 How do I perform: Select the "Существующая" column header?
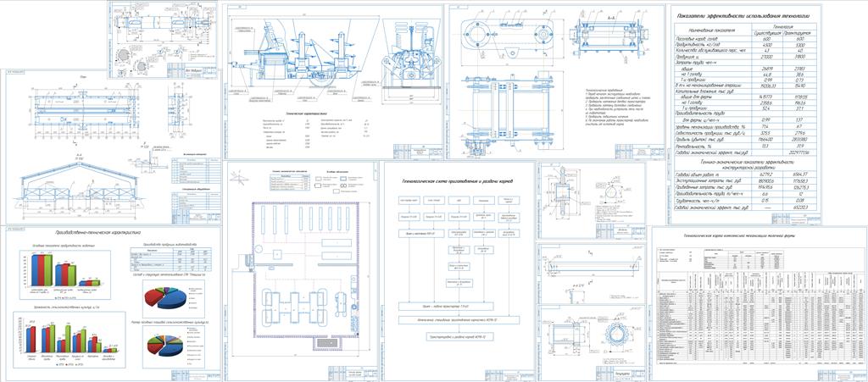coord(766,33)
